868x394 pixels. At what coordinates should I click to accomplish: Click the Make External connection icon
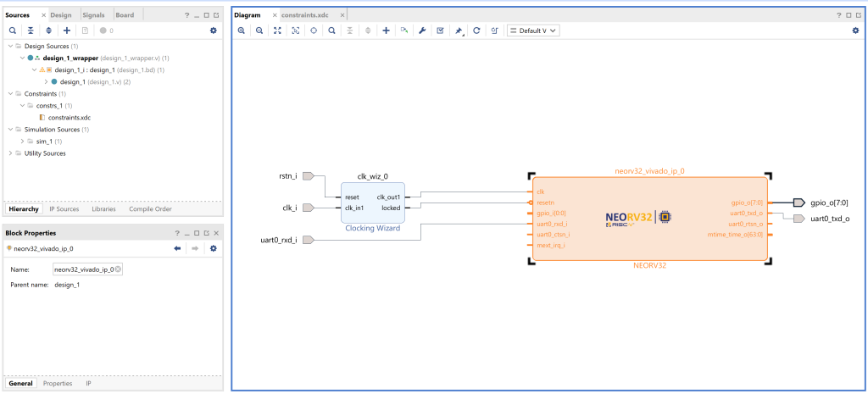(404, 31)
